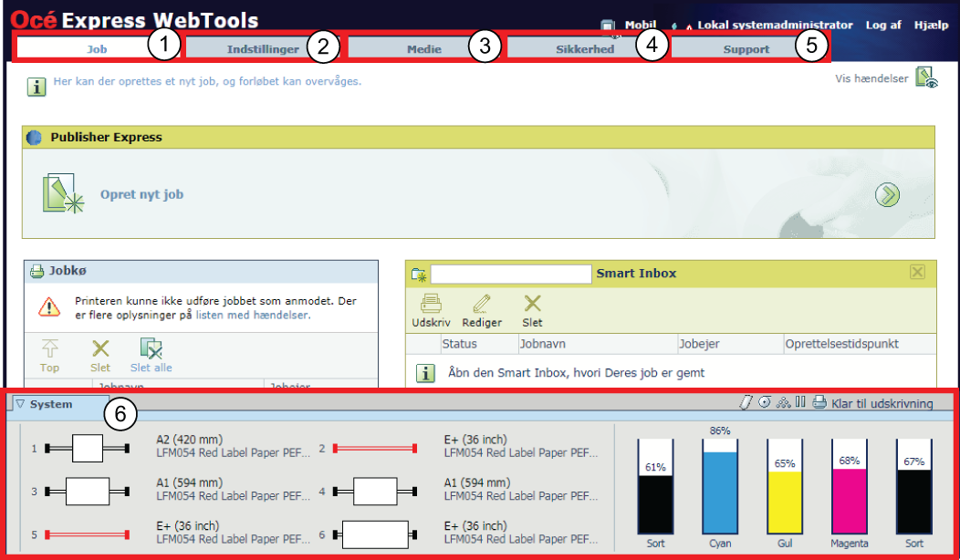Open the listen med hændelser link
Viewport: 960px width, 560px height.
click(x=252, y=316)
